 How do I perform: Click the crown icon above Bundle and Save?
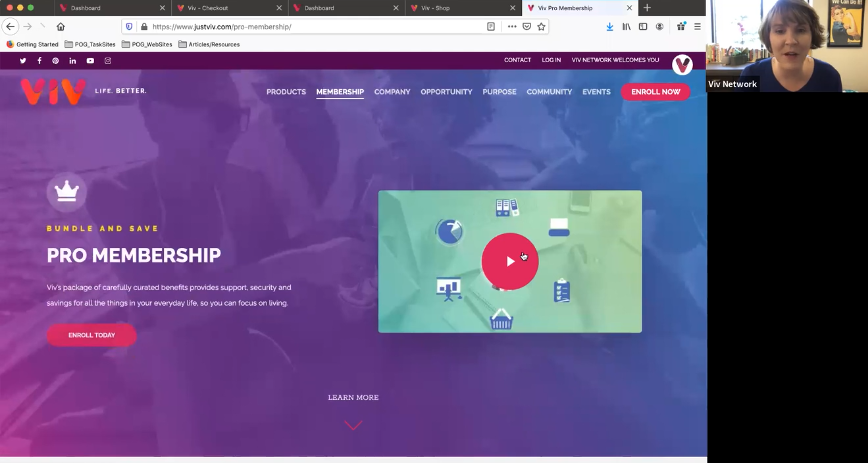[x=66, y=192]
